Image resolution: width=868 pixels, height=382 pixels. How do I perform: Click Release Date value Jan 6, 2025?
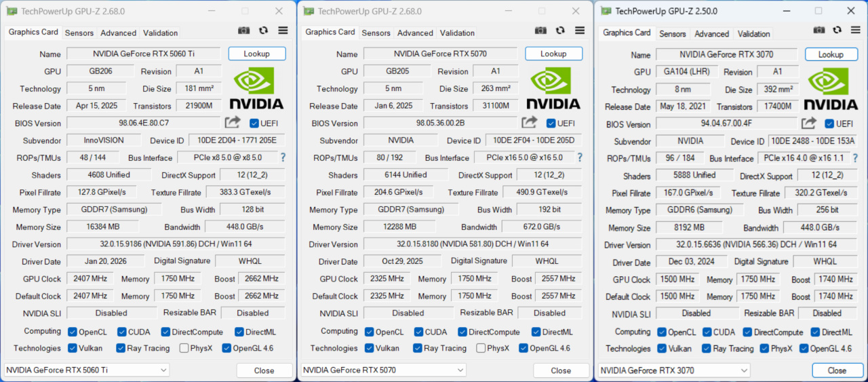[x=393, y=106]
